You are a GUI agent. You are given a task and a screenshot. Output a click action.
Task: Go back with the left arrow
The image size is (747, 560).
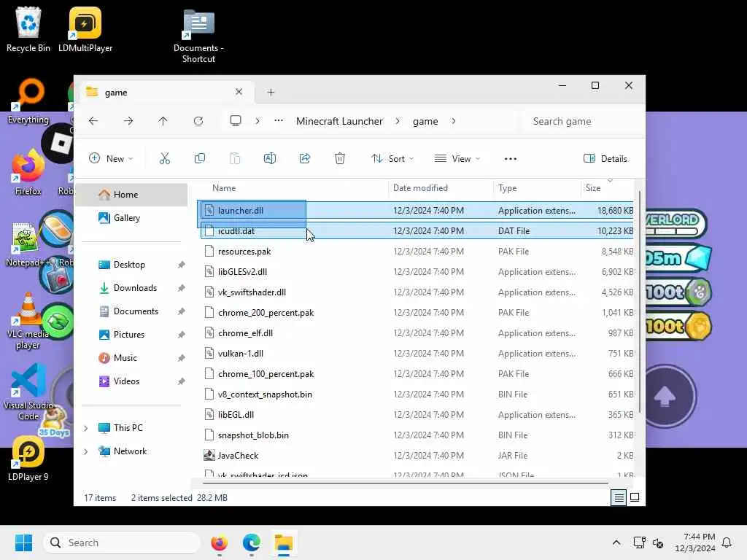point(93,121)
